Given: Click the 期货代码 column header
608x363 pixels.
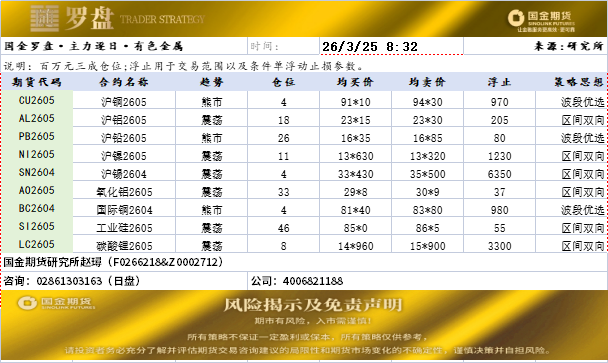Looking at the screenshot, I should pyautogui.click(x=37, y=82).
